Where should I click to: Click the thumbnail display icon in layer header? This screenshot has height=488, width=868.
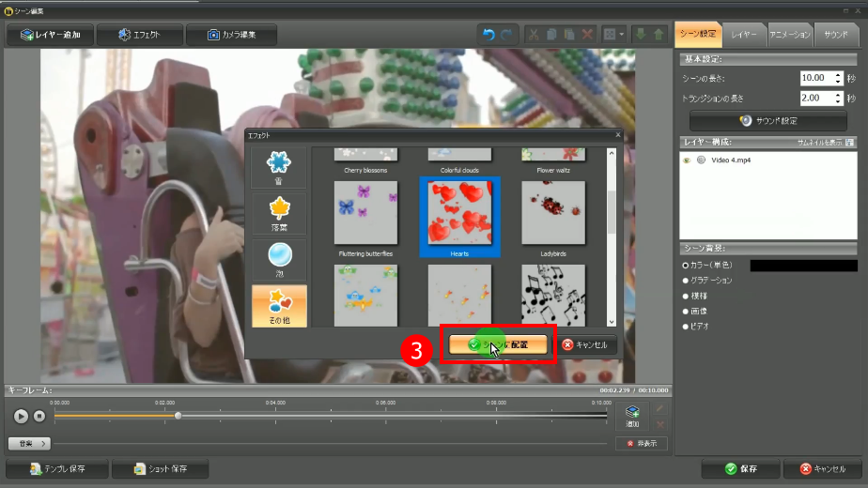point(848,142)
